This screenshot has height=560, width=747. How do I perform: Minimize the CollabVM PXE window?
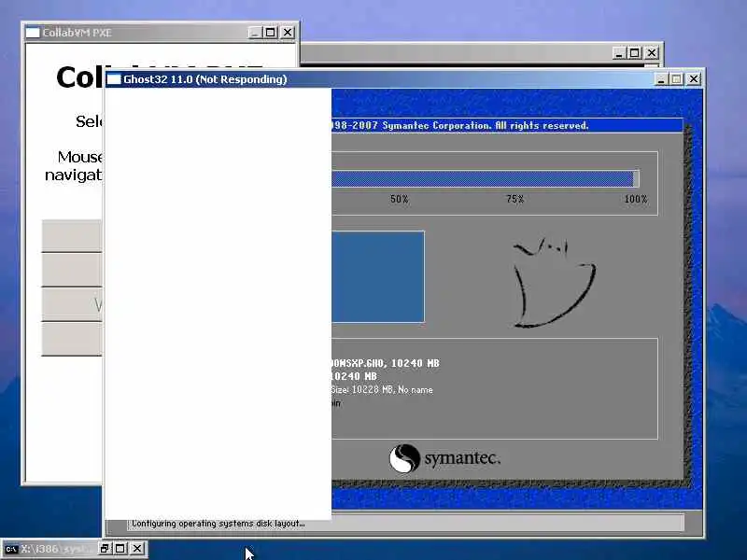(255, 33)
